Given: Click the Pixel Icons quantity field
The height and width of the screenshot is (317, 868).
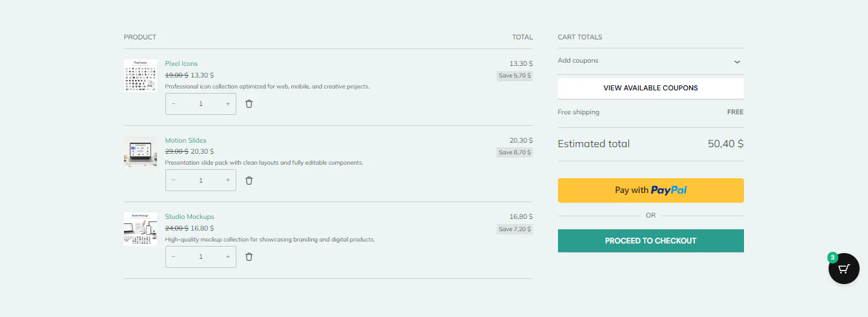Looking at the screenshot, I should click(x=201, y=104).
